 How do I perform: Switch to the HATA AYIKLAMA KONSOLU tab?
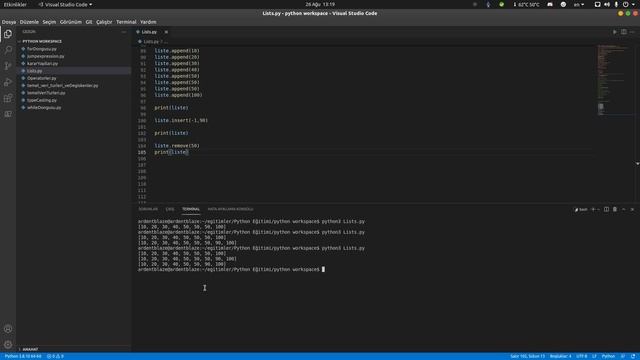[230, 209]
